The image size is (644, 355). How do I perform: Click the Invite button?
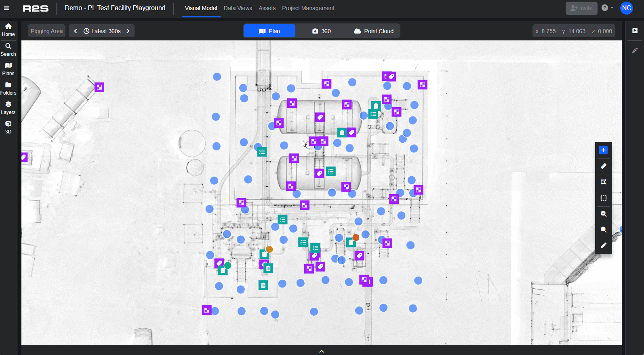pyautogui.click(x=581, y=8)
